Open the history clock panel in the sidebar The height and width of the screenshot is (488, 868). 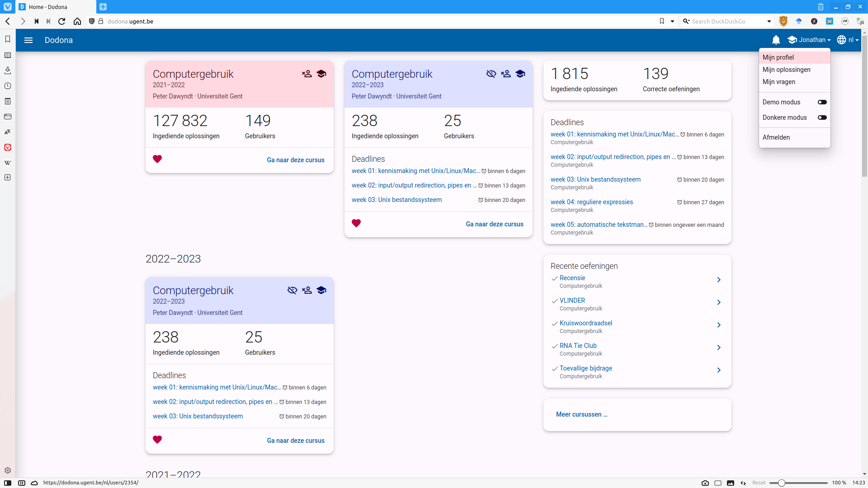(8, 86)
